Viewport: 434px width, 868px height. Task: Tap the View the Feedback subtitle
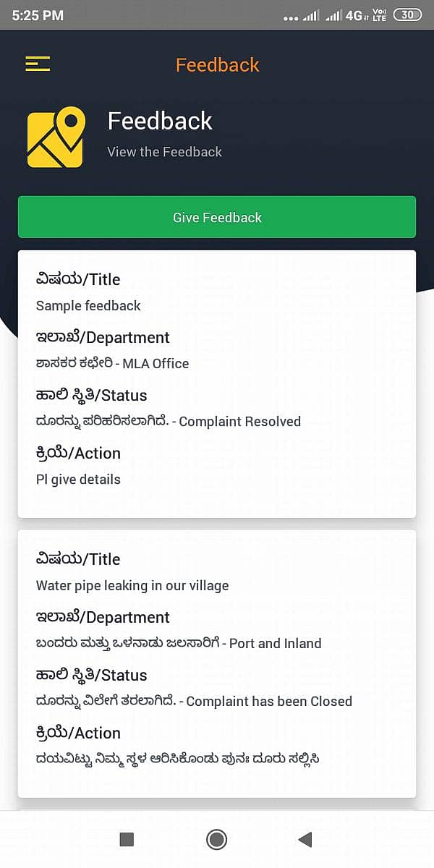pos(164,152)
